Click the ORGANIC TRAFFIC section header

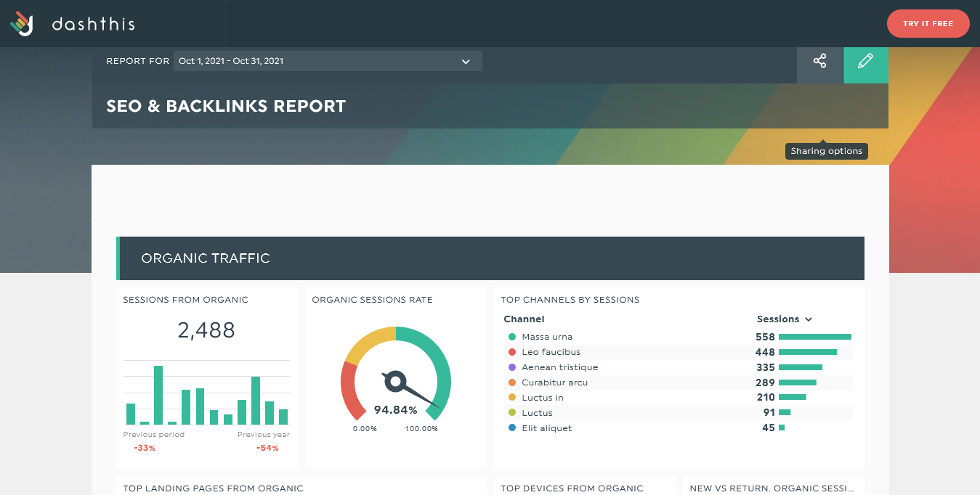click(490, 258)
